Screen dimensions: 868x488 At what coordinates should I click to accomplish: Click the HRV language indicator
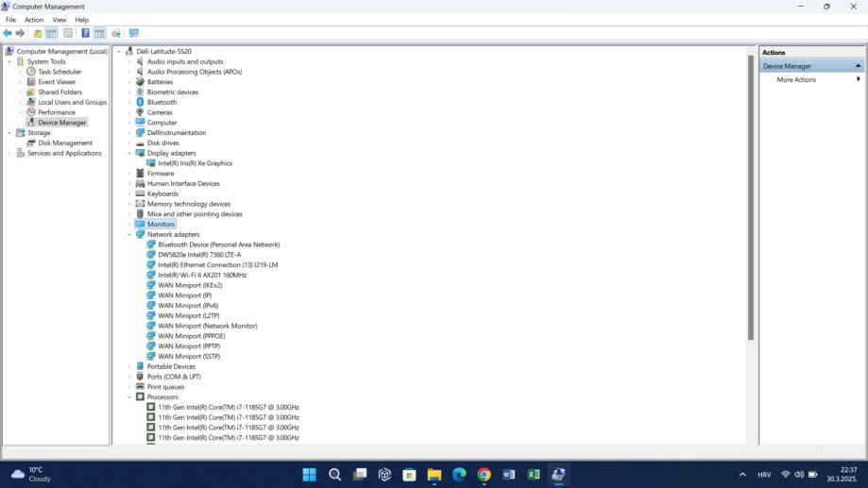coord(764,475)
